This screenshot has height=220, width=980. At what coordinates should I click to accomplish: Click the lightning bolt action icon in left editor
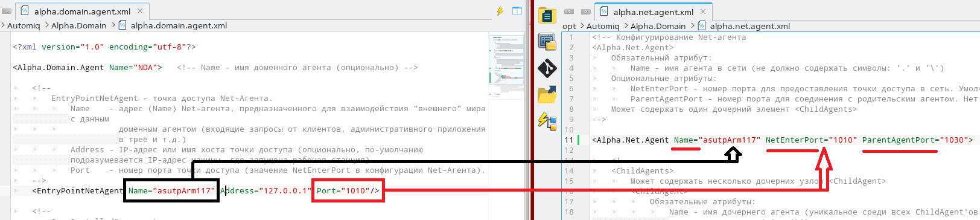point(500,11)
